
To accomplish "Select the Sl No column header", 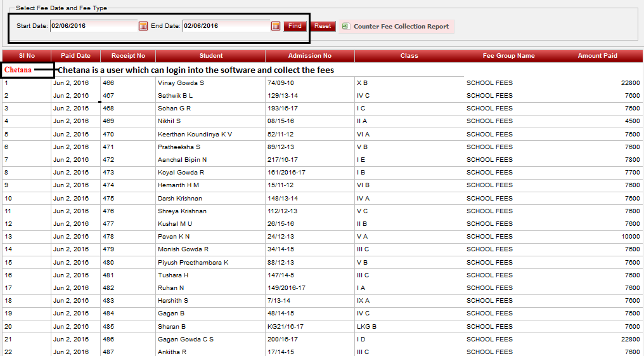I will coord(27,56).
